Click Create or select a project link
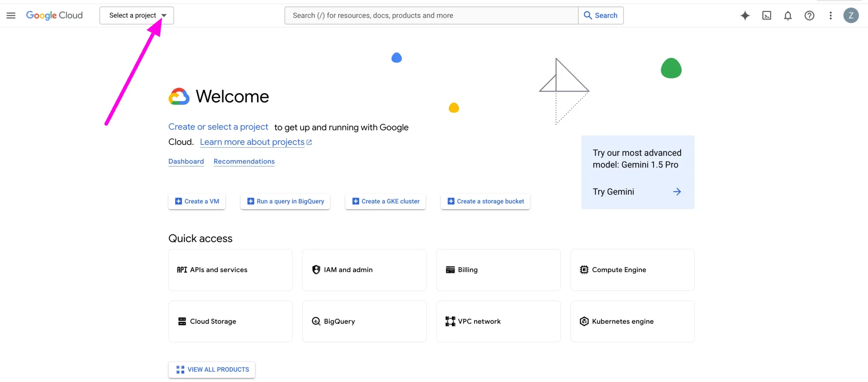Viewport: 868px width, 382px height. 218,127
